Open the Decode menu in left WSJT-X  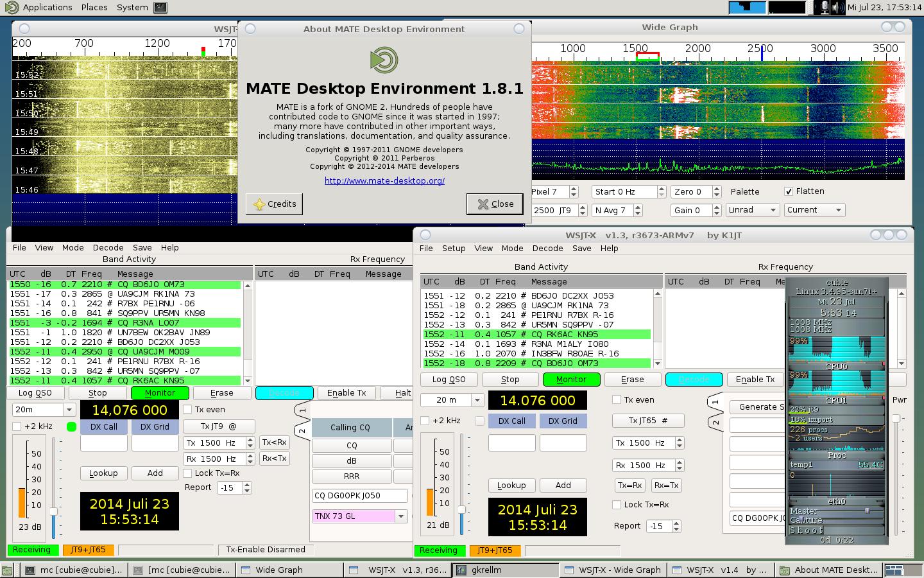108,248
